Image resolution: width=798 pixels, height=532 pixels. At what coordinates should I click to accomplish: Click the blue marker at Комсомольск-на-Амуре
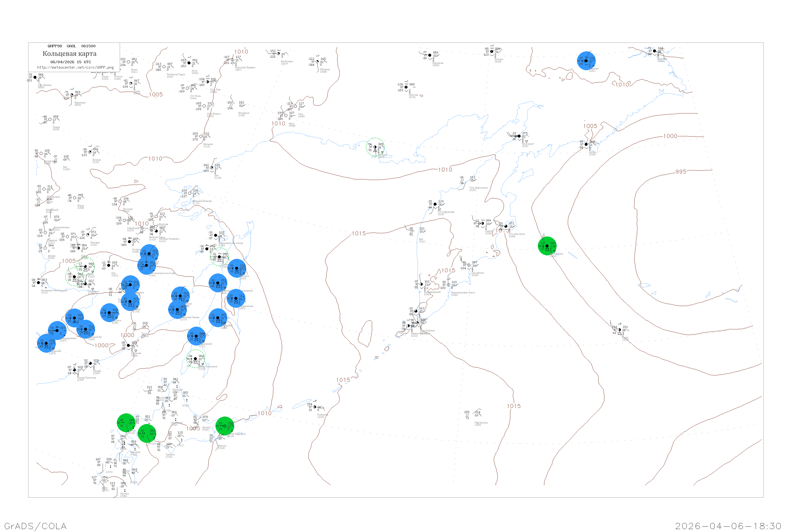147,265
